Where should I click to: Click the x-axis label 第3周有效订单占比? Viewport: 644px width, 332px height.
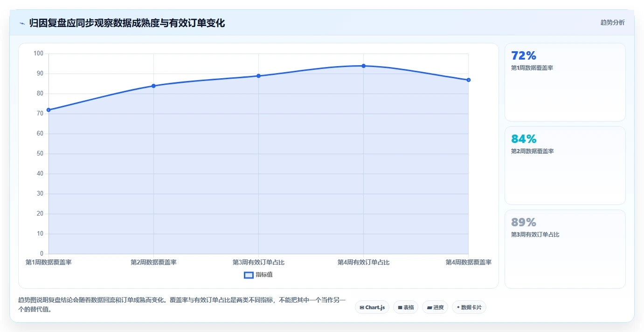[x=258, y=262]
